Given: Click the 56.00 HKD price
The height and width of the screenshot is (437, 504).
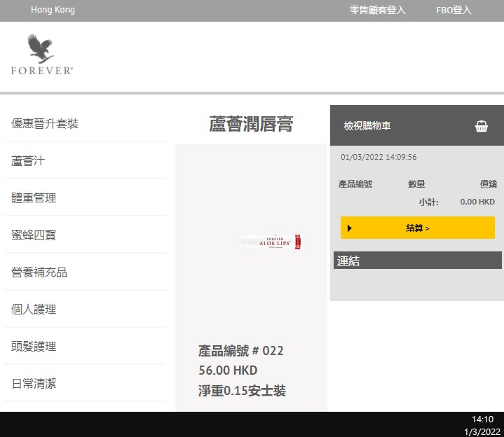Looking at the screenshot, I should point(228,370).
